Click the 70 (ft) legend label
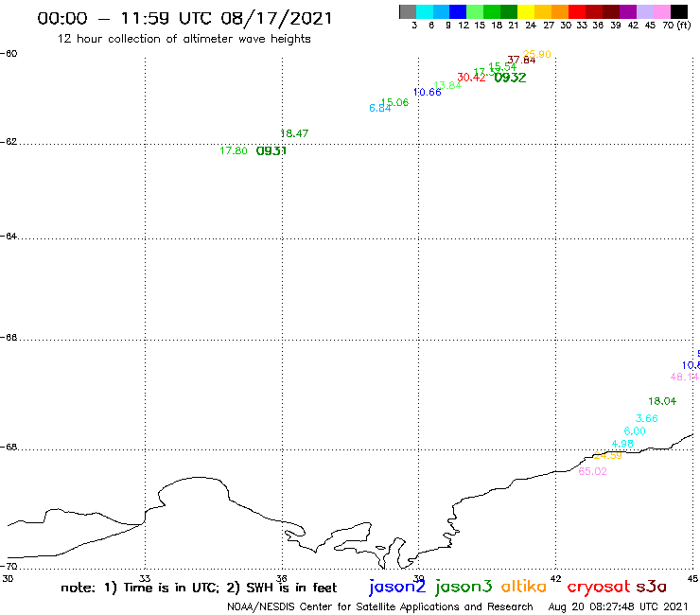This screenshot has height=615, width=700. (x=676, y=26)
